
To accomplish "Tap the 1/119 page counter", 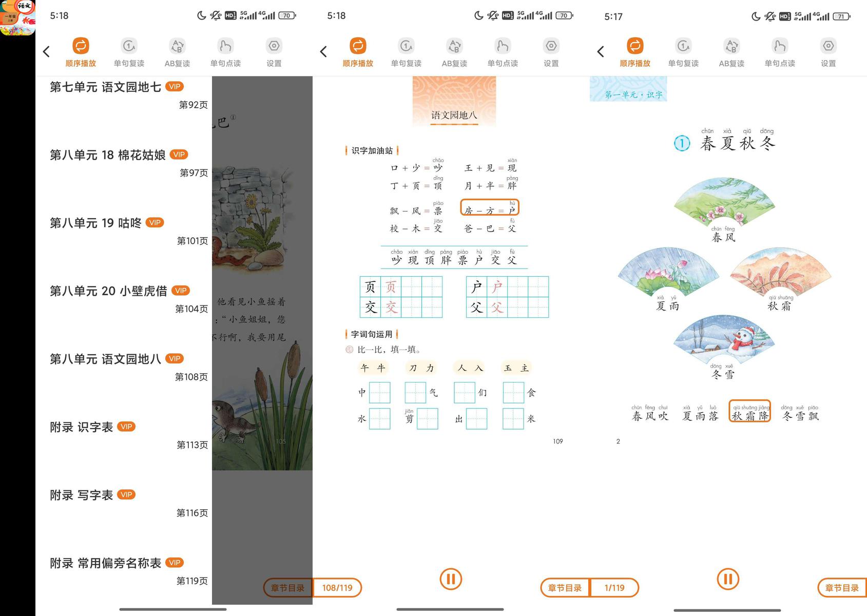I will [614, 588].
